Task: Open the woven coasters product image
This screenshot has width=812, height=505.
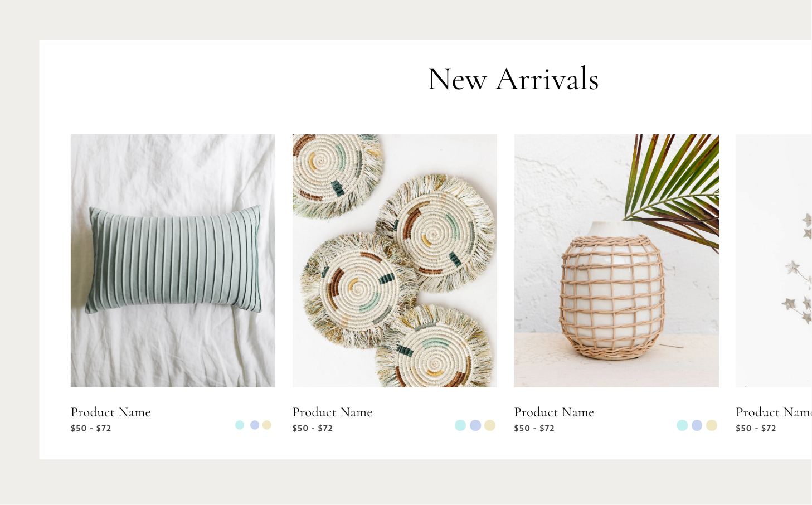Action: [x=395, y=260]
